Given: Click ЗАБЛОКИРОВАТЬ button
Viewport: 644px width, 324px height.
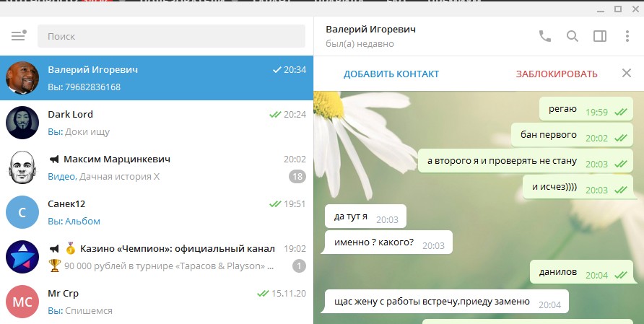Looking at the screenshot, I should (x=557, y=74).
